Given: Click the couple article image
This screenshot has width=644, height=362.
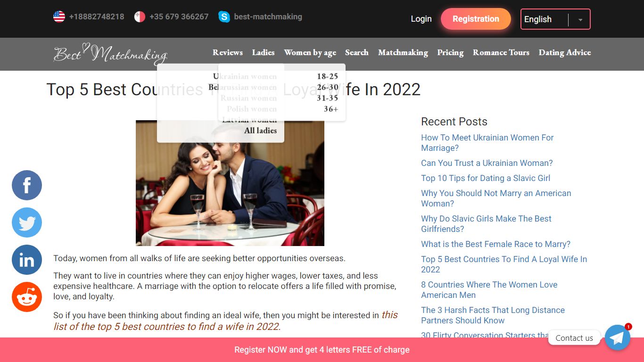Looking at the screenshot, I should coord(230,183).
